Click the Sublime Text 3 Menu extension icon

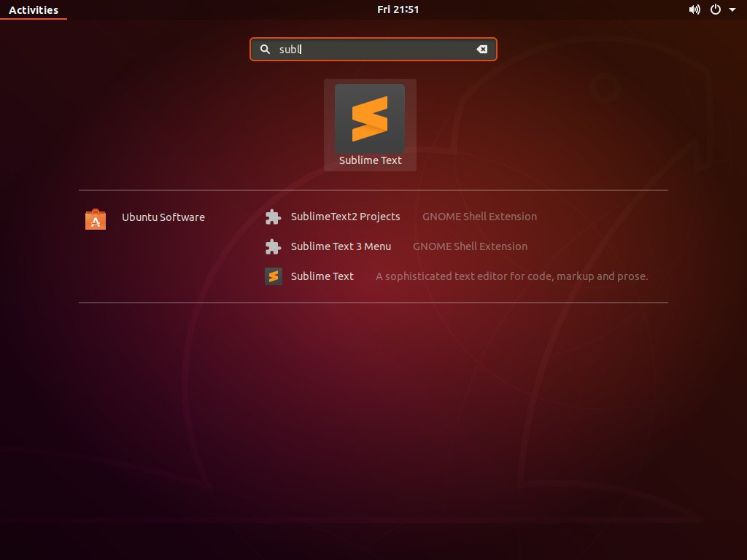[273, 246]
